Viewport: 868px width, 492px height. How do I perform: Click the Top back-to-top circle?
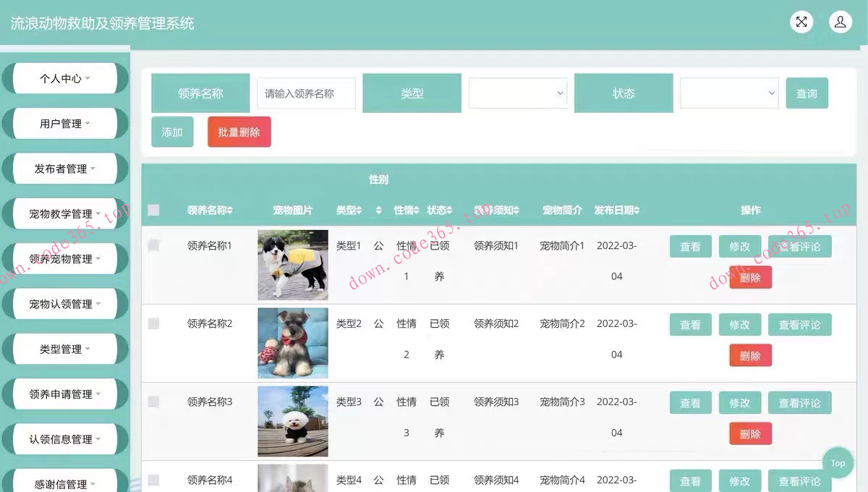[838, 462]
